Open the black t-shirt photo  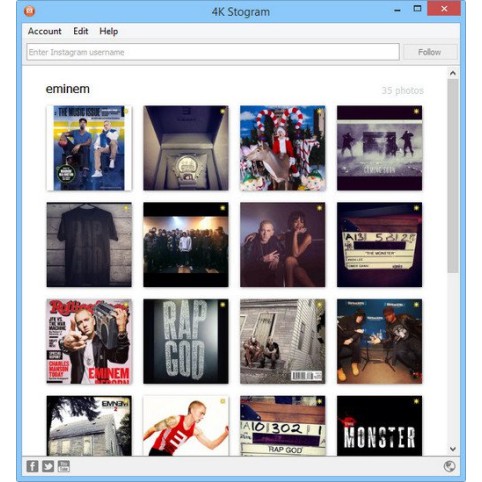[x=89, y=245]
